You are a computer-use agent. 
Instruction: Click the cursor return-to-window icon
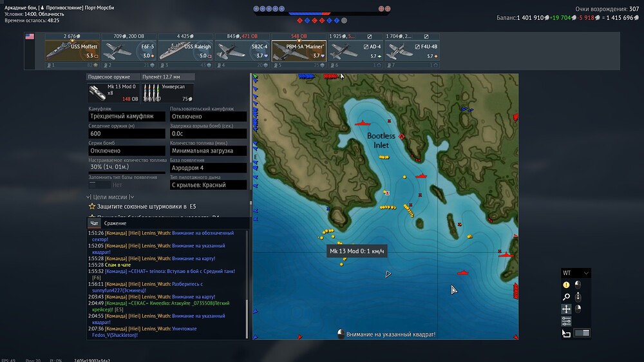point(566,333)
